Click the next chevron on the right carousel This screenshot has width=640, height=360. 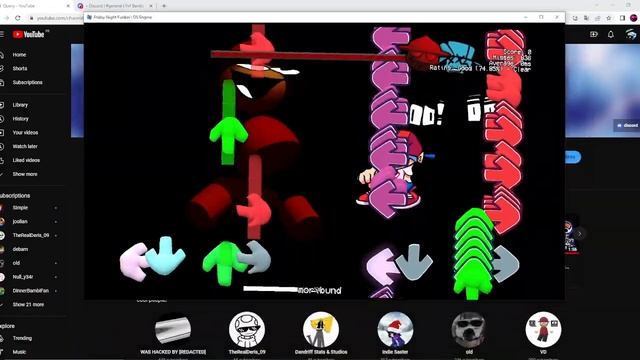click(580, 234)
